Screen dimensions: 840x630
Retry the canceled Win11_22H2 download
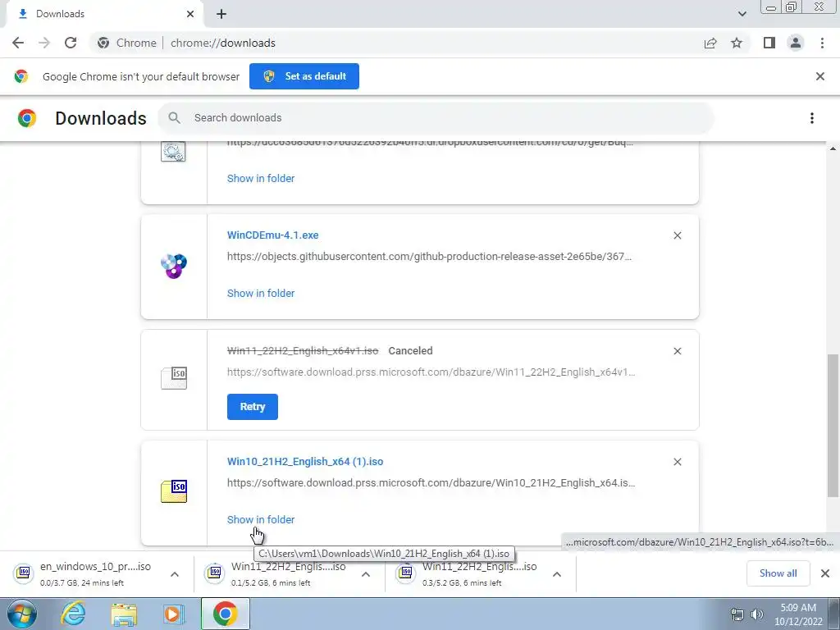pyautogui.click(x=253, y=407)
